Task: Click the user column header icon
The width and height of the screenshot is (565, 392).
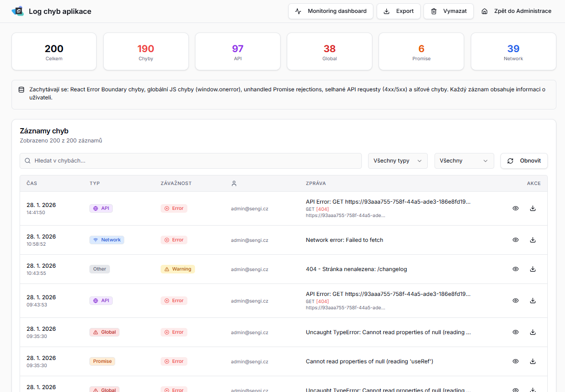Action: click(x=234, y=183)
